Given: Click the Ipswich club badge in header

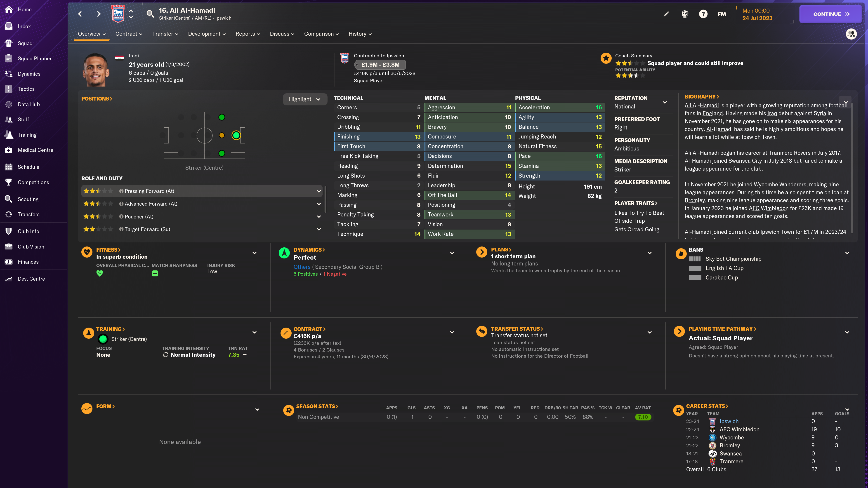Looking at the screenshot, I should [x=118, y=14].
